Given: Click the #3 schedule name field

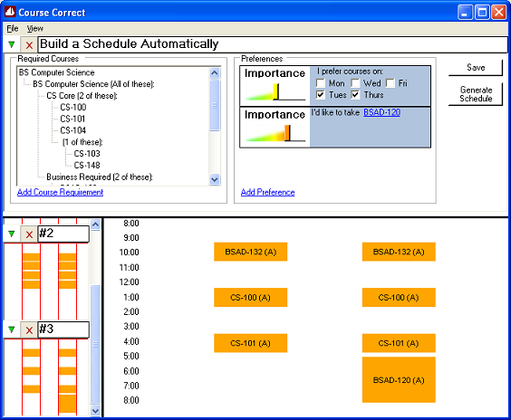Looking at the screenshot, I should coord(63,329).
